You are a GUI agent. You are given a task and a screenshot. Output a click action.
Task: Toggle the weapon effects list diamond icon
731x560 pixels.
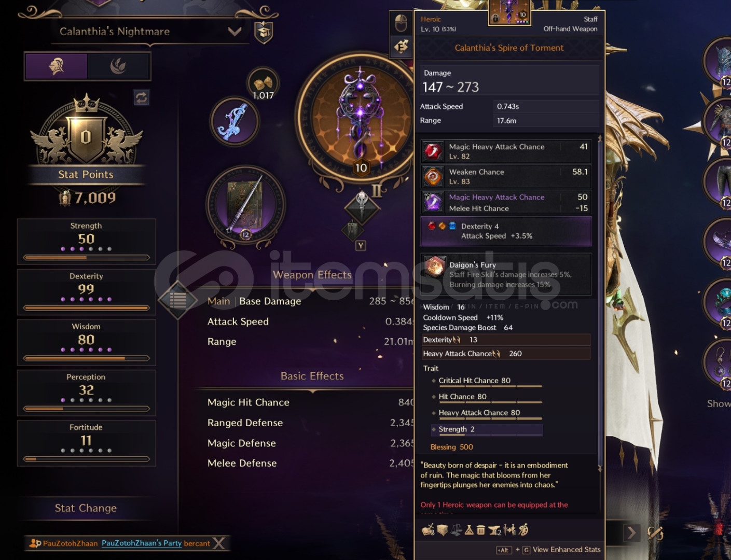[177, 300]
